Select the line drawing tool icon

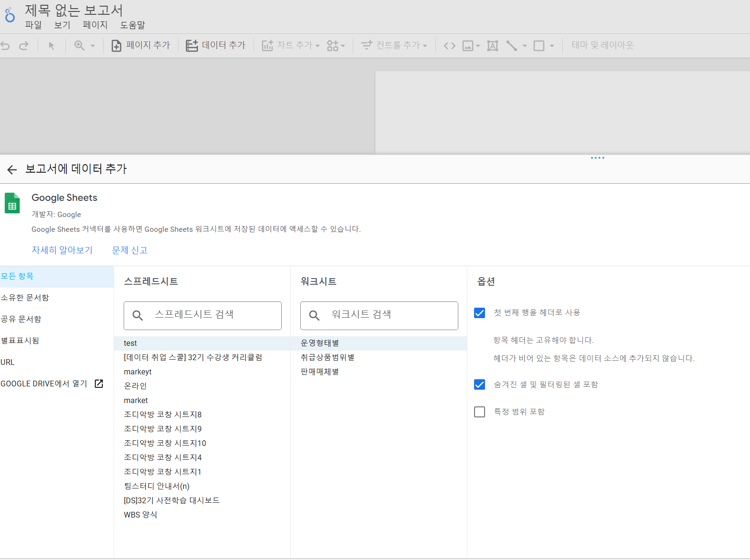512,46
